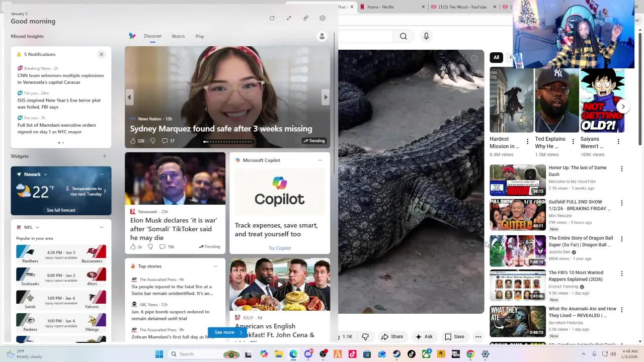The height and width of the screenshot is (362, 644).
Task: Expand NFL league dropdown
Action: (x=37, y=227)
